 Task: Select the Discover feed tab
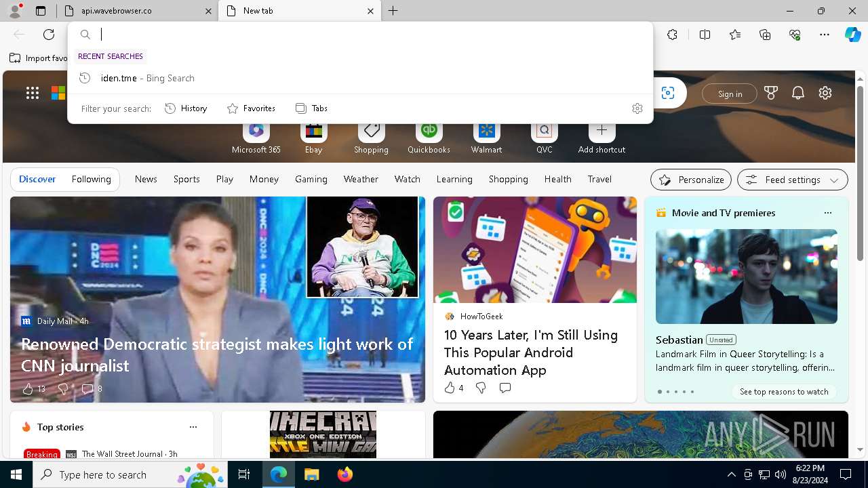pyautogui.click(x=37, y=179)
